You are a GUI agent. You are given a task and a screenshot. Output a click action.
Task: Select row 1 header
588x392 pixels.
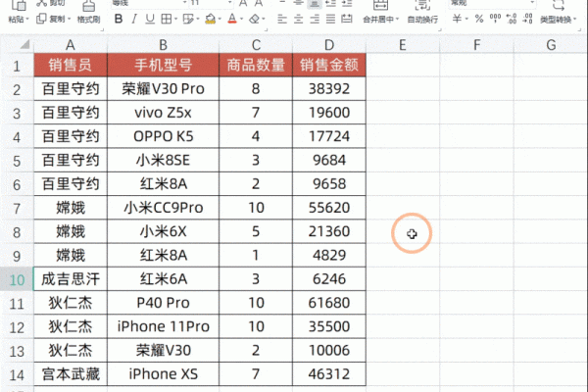click(x=17, y=66)
